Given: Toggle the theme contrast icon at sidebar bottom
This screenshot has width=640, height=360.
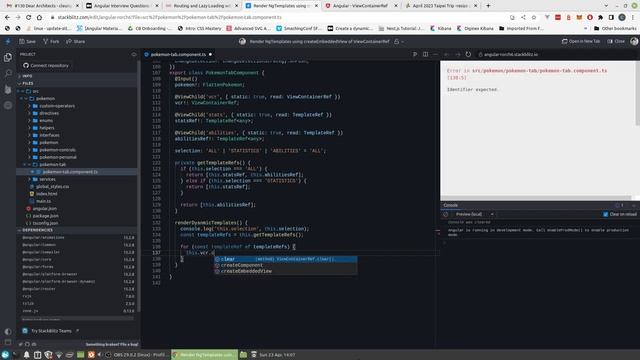Looking at the screenshot, I should (8, 331).
